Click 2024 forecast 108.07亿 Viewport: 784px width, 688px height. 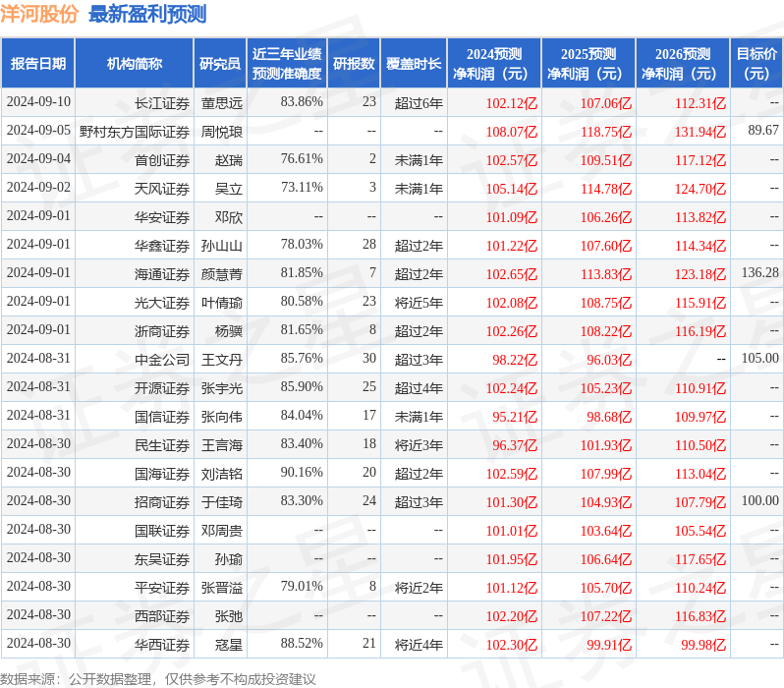click(512, 132)
